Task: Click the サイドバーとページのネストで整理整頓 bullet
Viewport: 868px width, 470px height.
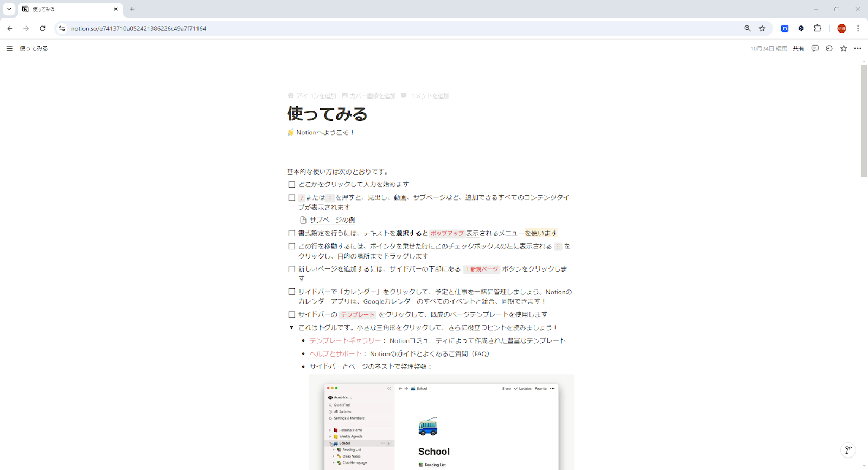Action: coord(371,367)
